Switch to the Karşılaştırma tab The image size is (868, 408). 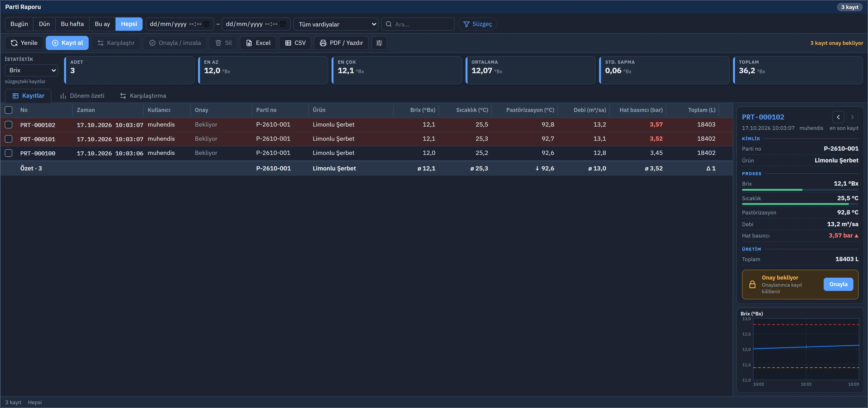pyautogui.click(x=143, y=96)
